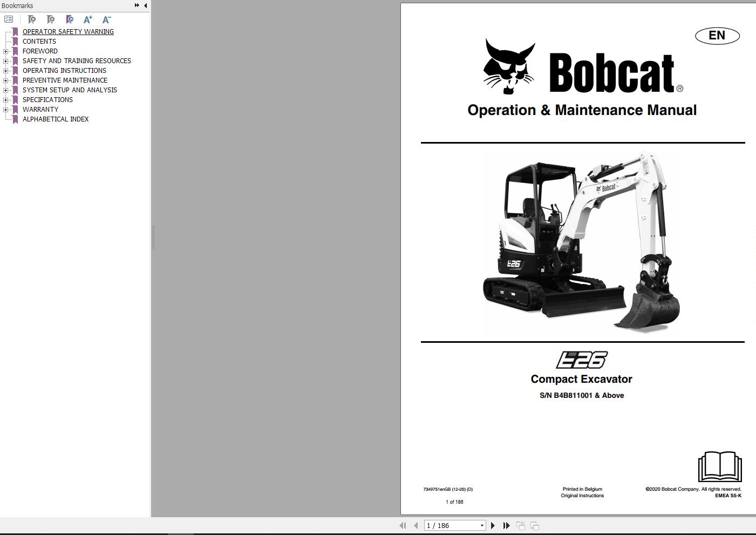Expand the PREVENTIVE MAINTENANCE bookmark
The width and height of the screenshot is (756, 535).
6,80
